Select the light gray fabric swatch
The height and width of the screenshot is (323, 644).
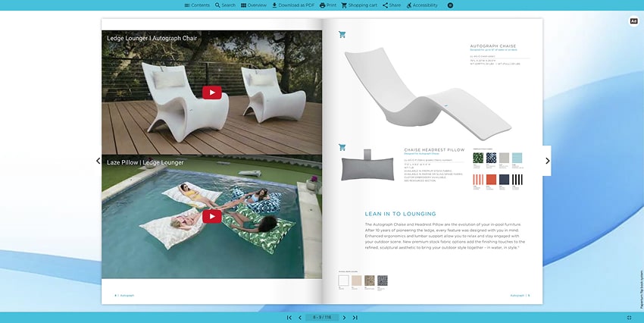504,158
